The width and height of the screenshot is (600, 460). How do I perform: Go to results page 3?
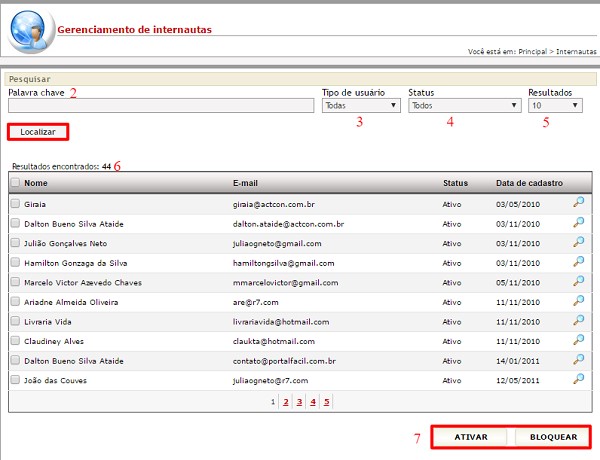pyautogui.click(x=299, y=402)
